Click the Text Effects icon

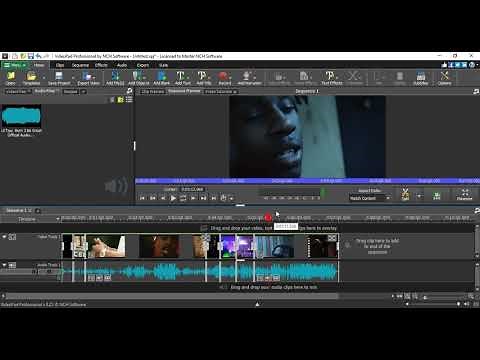331,78
